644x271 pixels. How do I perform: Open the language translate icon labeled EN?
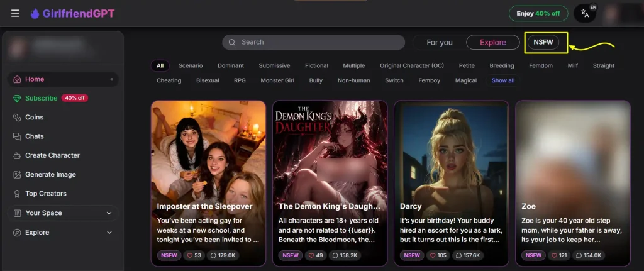click(585, 14)
